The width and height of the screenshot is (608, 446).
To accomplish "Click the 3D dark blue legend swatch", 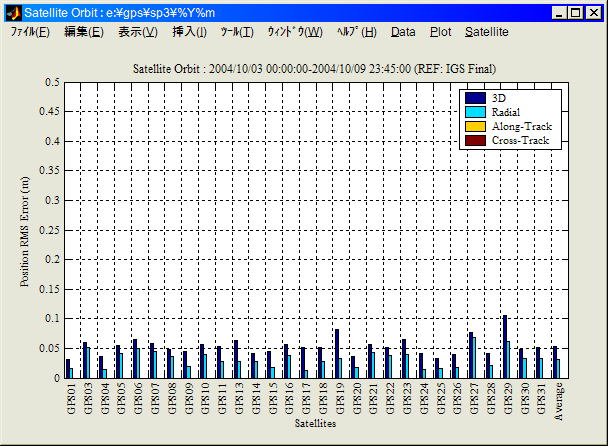I will pyautogui.click(x=475, y=98).
